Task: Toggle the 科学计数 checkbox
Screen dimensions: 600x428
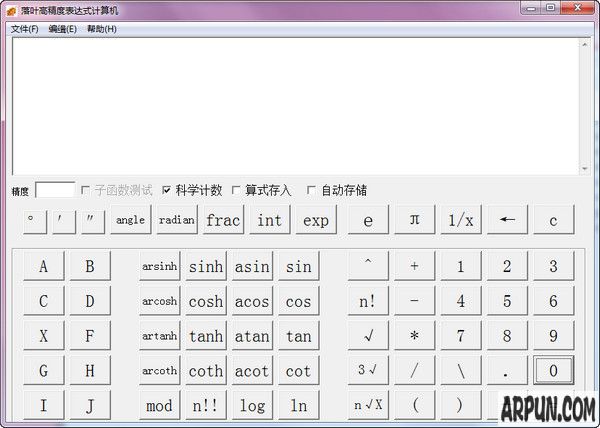Action: (x=167, y=190)
